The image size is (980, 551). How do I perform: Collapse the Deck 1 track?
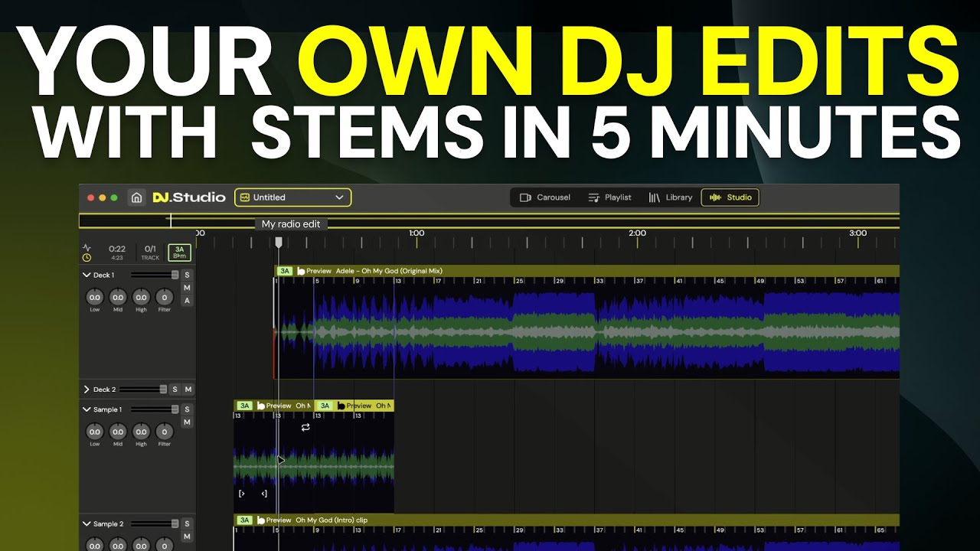[x=87, y=275]
